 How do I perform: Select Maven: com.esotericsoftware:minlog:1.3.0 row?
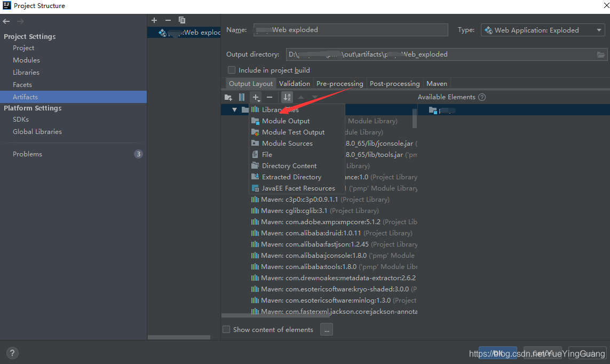pos(334,301)
